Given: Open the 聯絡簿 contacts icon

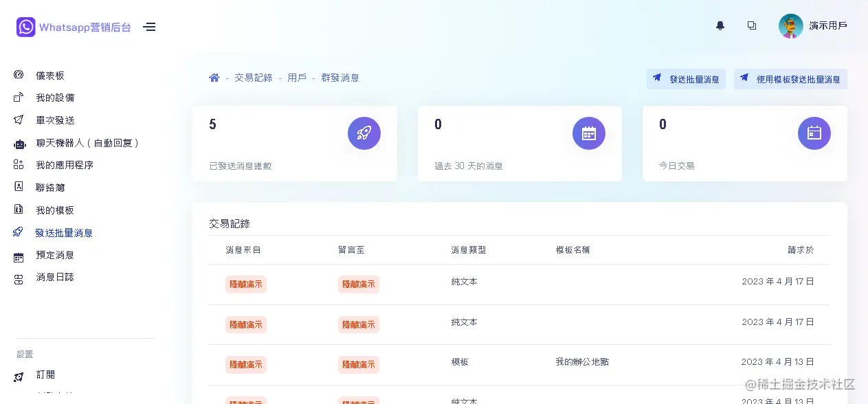Looking at the screenshot, I should coord(19,187).
